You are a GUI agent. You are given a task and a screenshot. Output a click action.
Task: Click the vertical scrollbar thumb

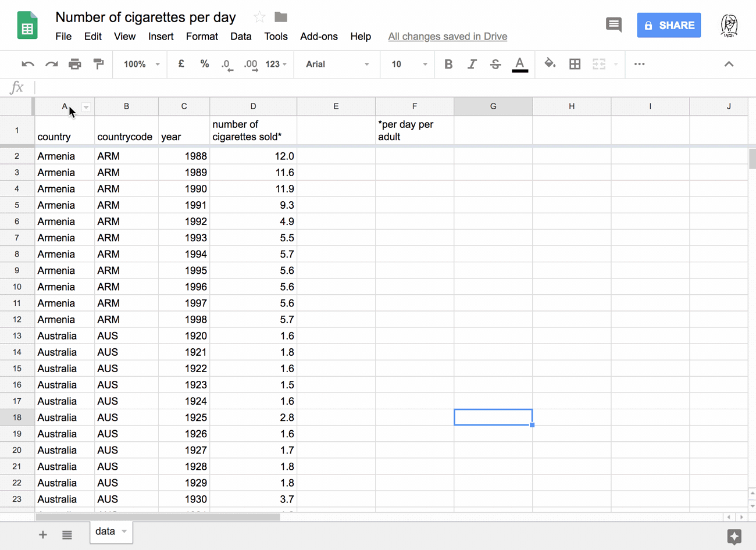tap(752, 159)
